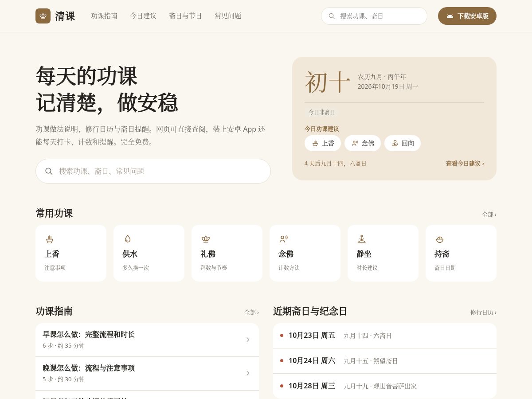The image size is (532, 399).
Task: Click 斋日日期 subtitle under 持斋
Action: pos(445,268)
